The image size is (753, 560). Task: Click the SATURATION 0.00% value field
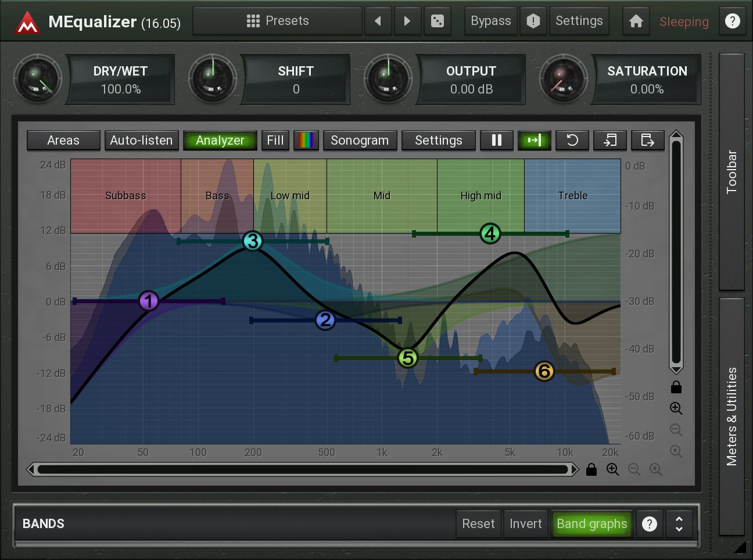pos(647,80)
